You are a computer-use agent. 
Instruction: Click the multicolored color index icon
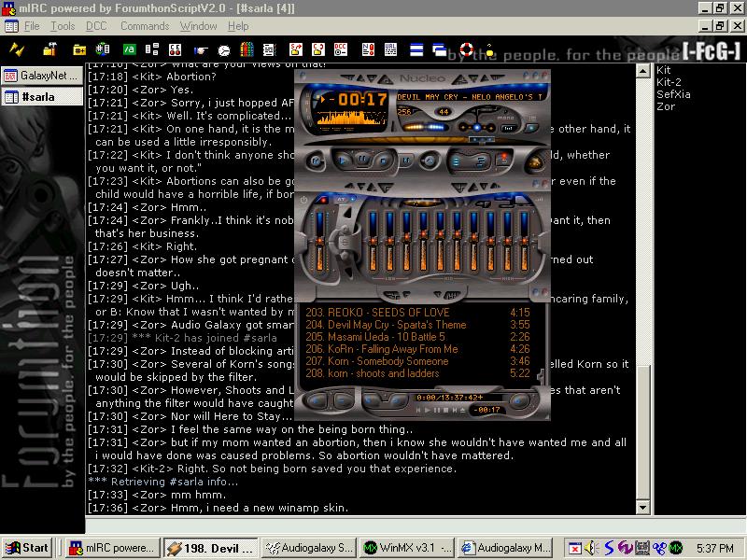pyautogui.click(x=247, y=49)
